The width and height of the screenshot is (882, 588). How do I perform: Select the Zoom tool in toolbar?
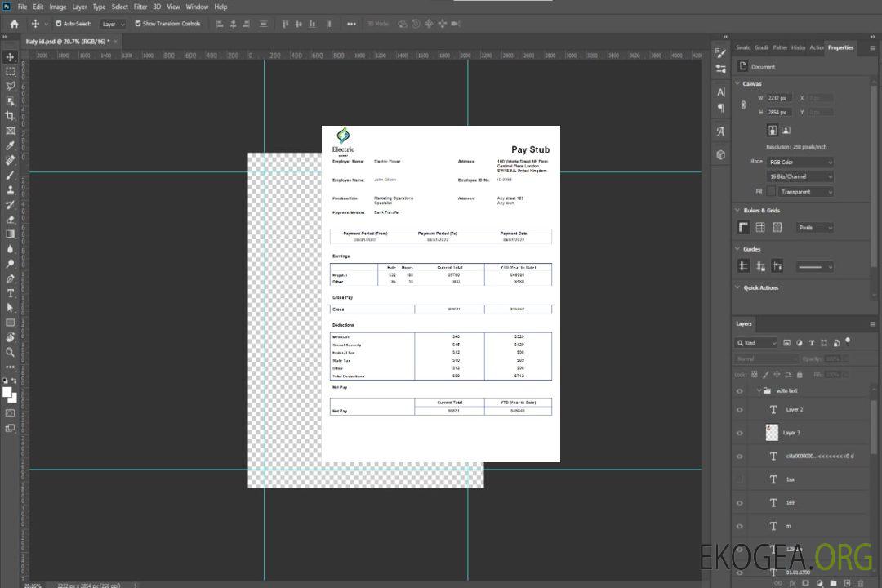coord(11,352)
